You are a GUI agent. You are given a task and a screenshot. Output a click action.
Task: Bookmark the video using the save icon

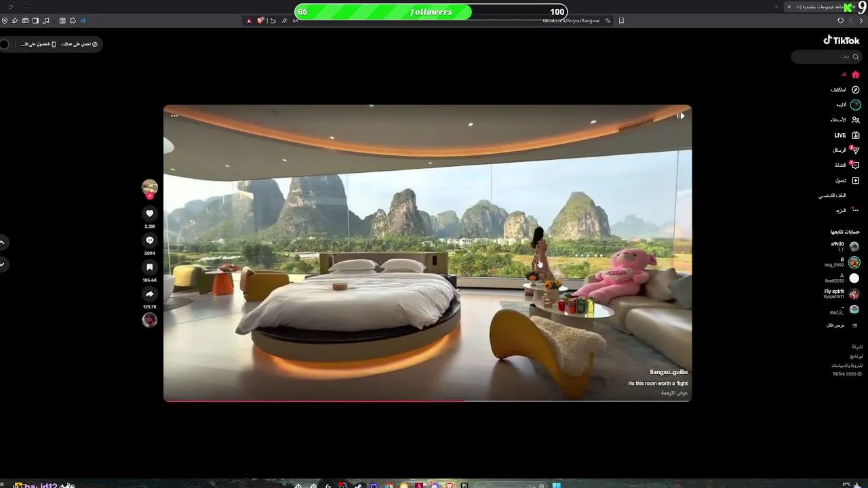(x=150, y=267)
